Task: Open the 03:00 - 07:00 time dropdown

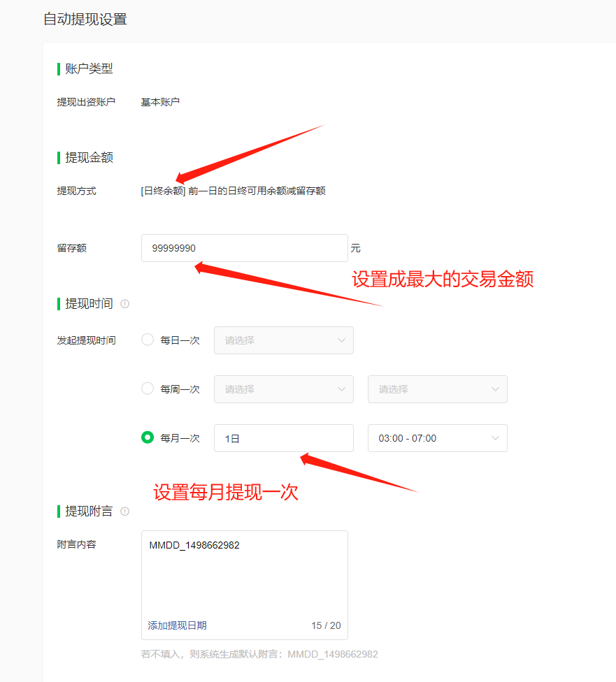Action: tap(437, 438)
